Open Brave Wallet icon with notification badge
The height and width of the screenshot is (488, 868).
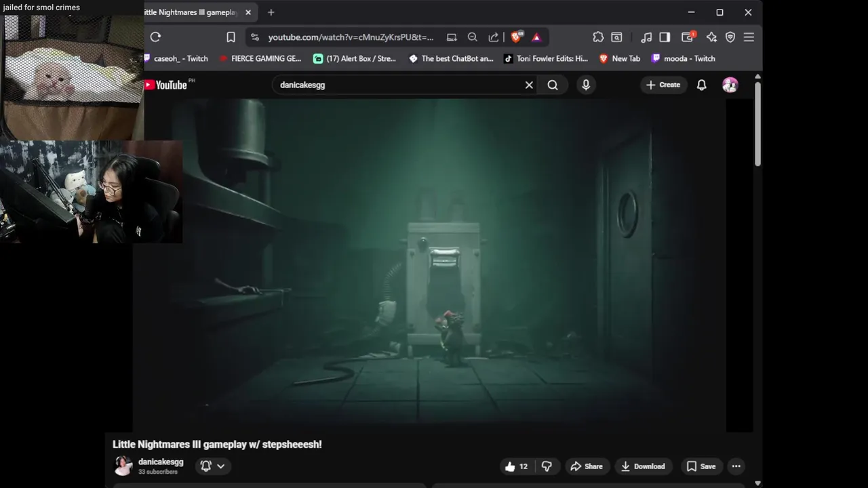(x=688, y=37)
